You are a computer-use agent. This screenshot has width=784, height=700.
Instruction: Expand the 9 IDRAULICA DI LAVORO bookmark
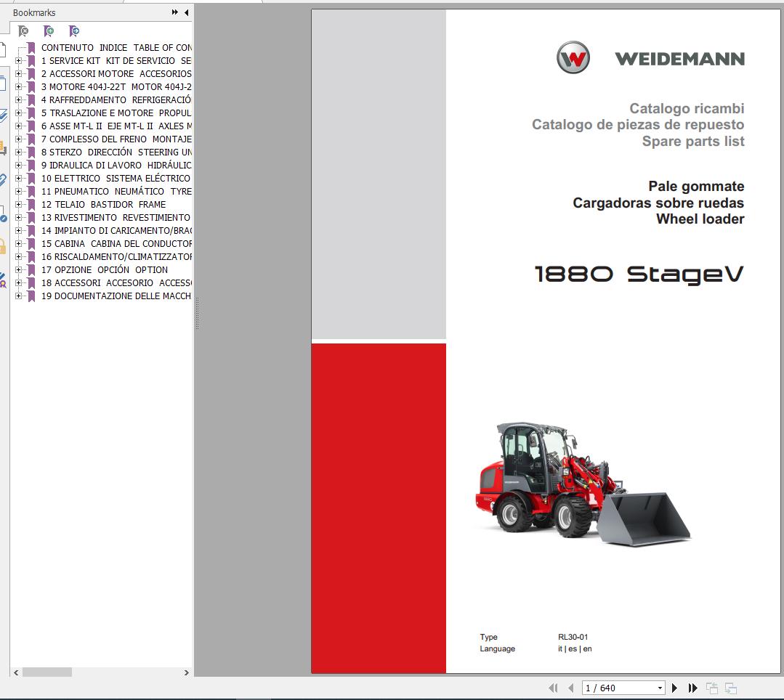(x=18, y=165)
